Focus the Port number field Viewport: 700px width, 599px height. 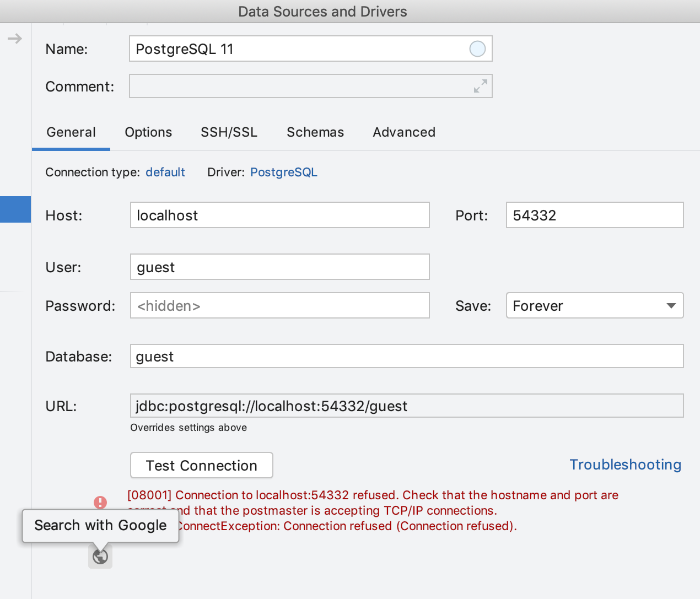point(594,215)
